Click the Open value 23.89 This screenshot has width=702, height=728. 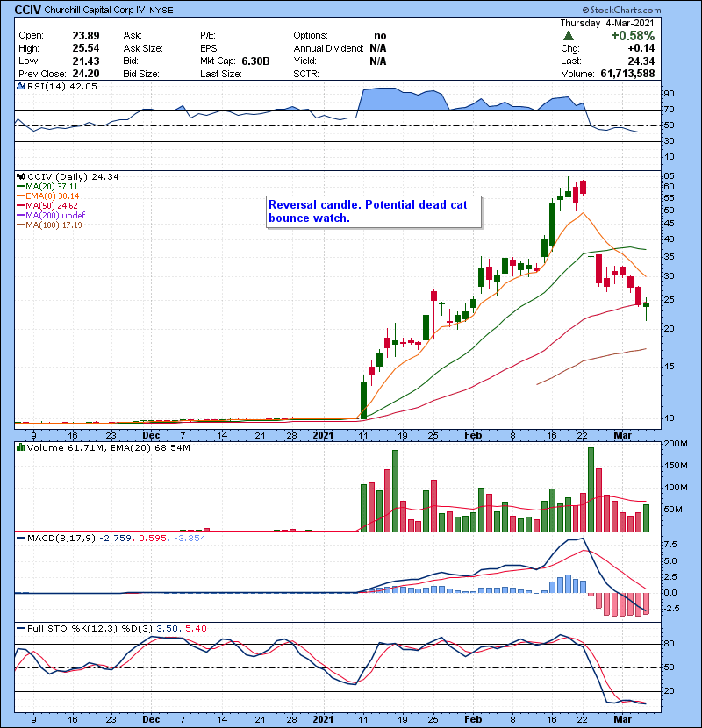(86, 36)
